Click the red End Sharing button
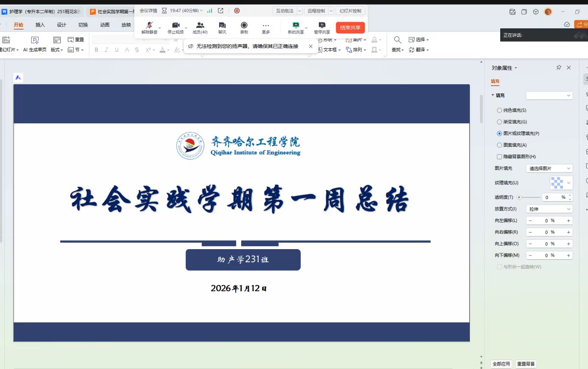Image resolution: width=588 pixels, height=369 pixels. [350, 28]
